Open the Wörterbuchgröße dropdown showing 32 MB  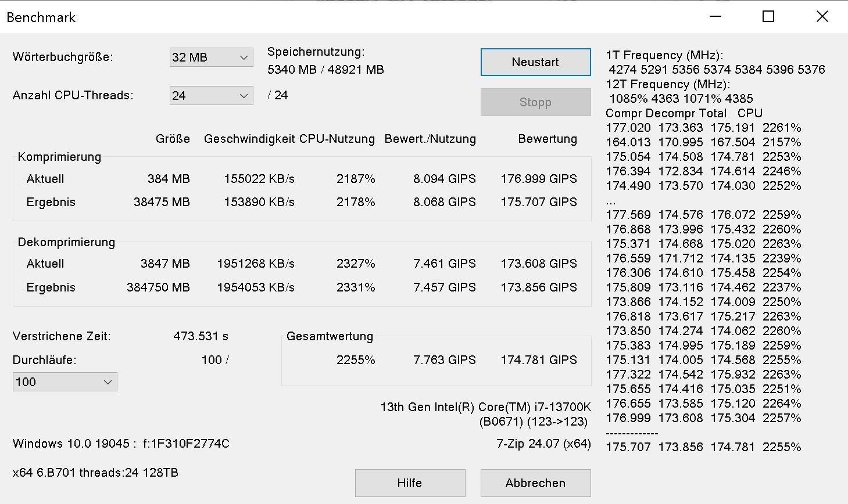(211, 57)
